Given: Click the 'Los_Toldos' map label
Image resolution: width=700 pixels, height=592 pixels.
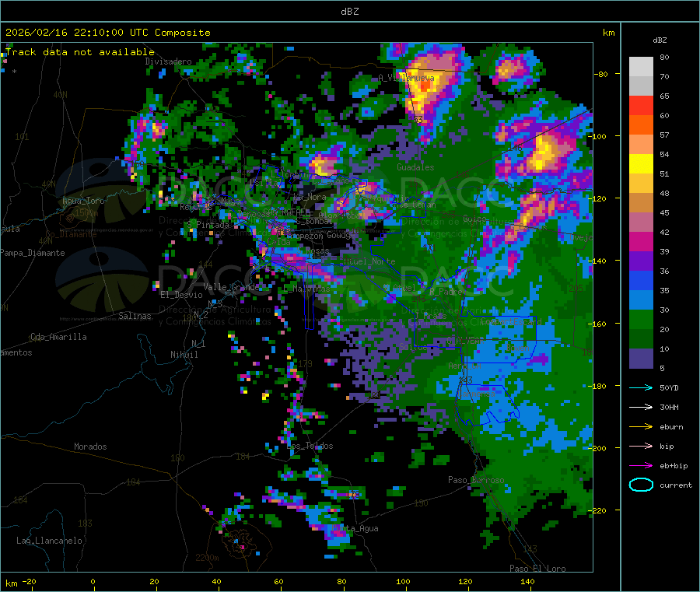Looking at the screenshot, I should click(x=310, y=446).
